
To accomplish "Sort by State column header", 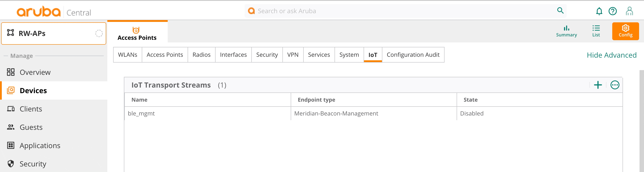I will coord(540,100).
